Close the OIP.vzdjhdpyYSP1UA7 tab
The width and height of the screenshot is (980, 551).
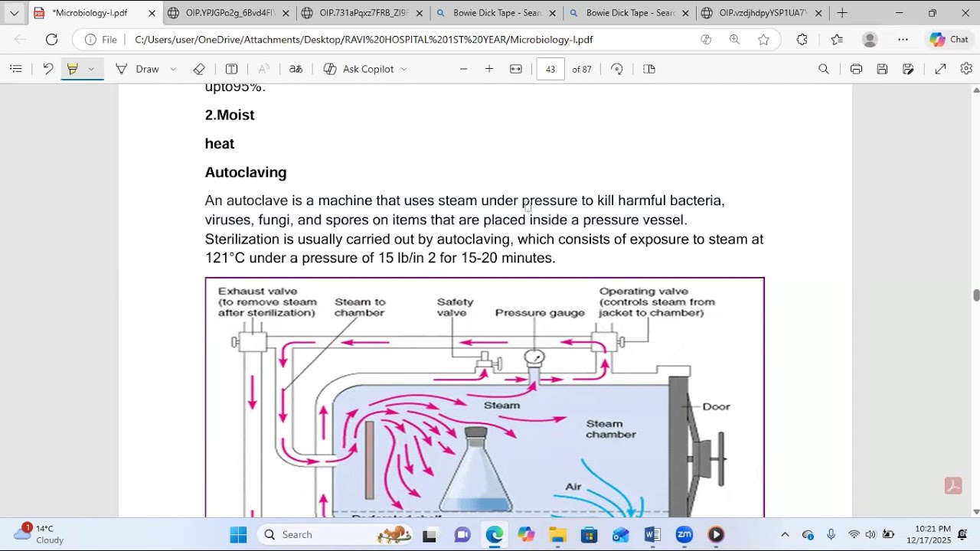click(818, 13)
